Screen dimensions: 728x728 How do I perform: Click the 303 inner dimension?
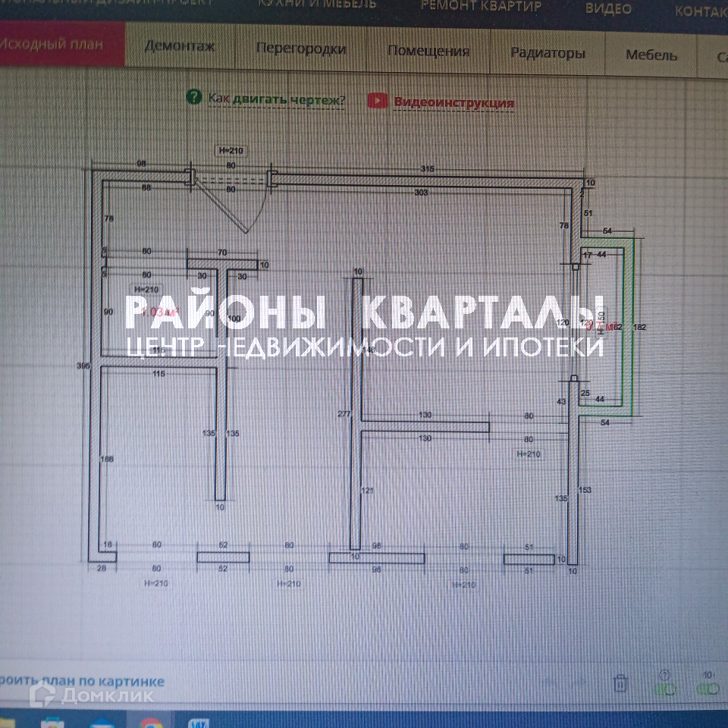tap(421, 192)
